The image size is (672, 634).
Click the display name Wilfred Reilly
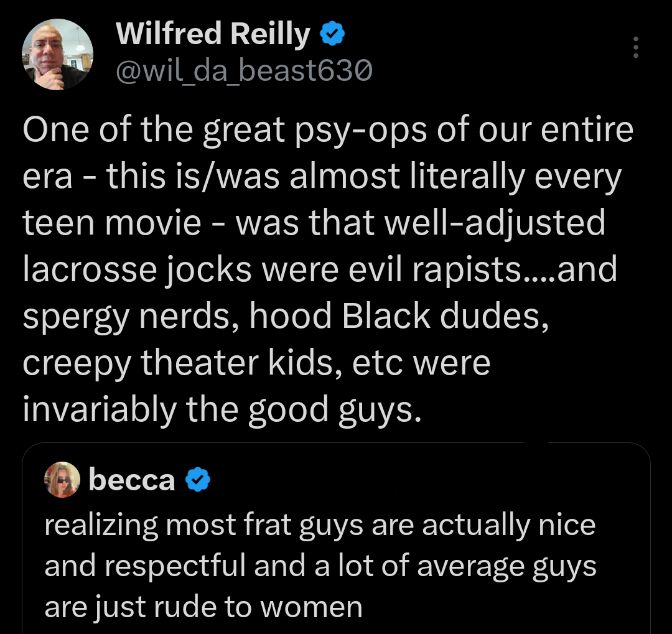(x=212, y=34)
